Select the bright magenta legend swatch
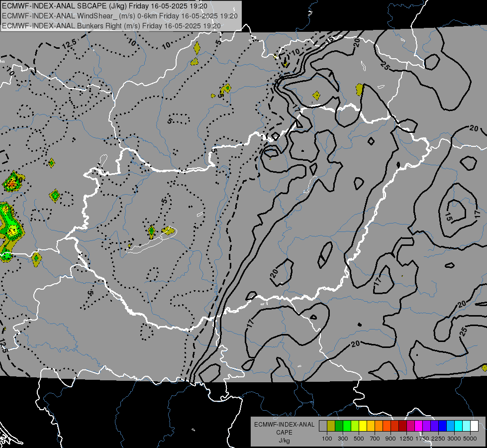Image resolution: width=487 pixels, height=448 pixels. click(419, 426)
